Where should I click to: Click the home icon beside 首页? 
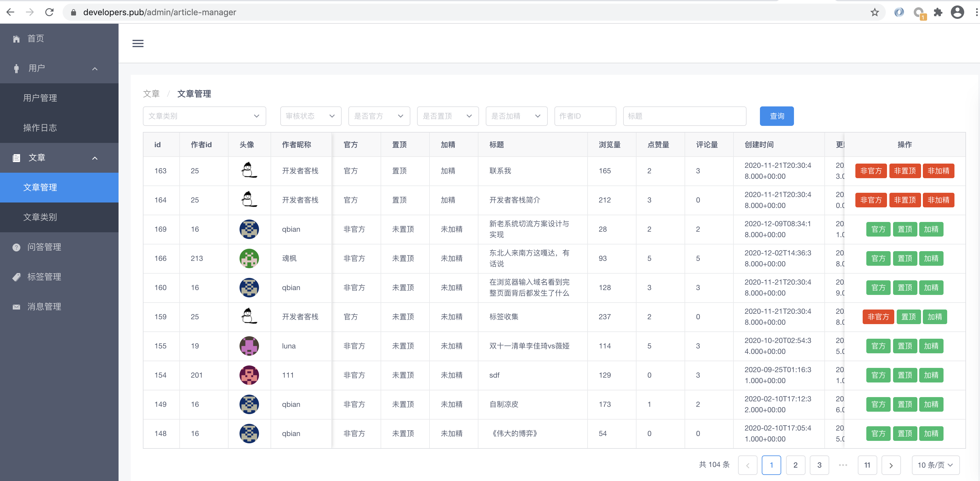point(16,39)
